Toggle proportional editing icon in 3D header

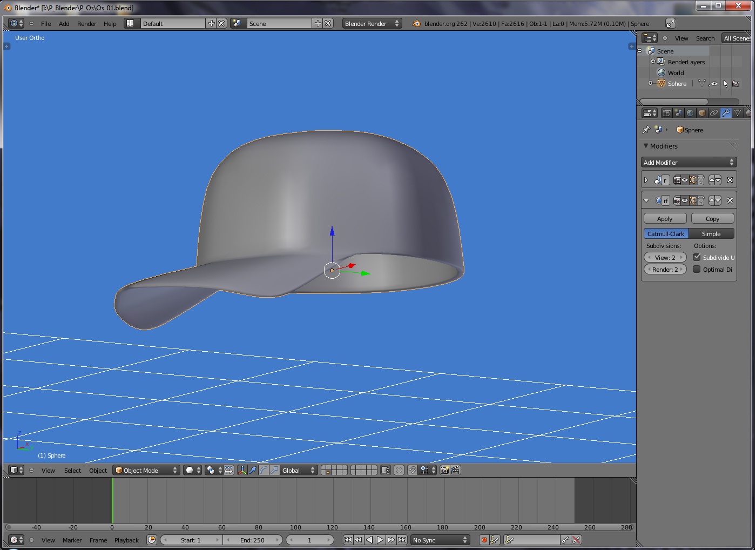pos(399,471)
